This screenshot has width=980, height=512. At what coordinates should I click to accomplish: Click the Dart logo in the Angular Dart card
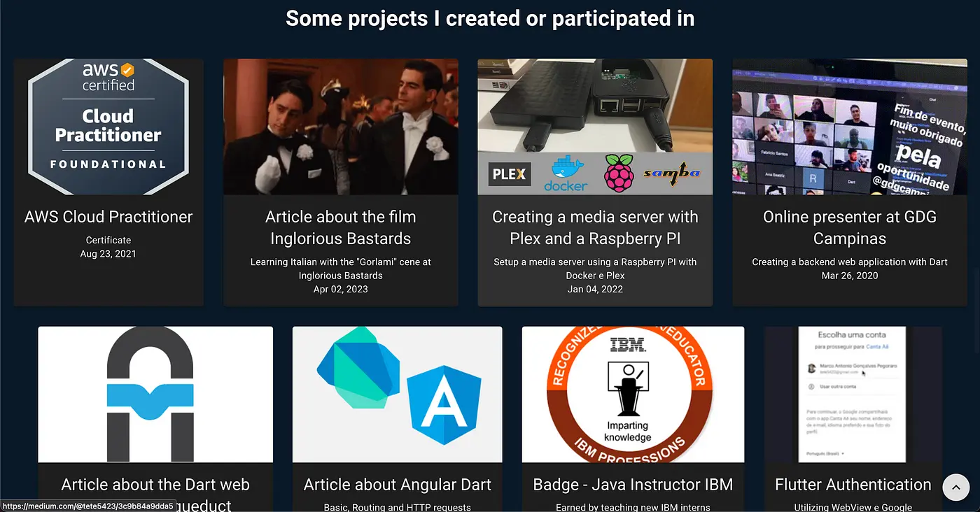pyautogui.click(x=358, y=368)
